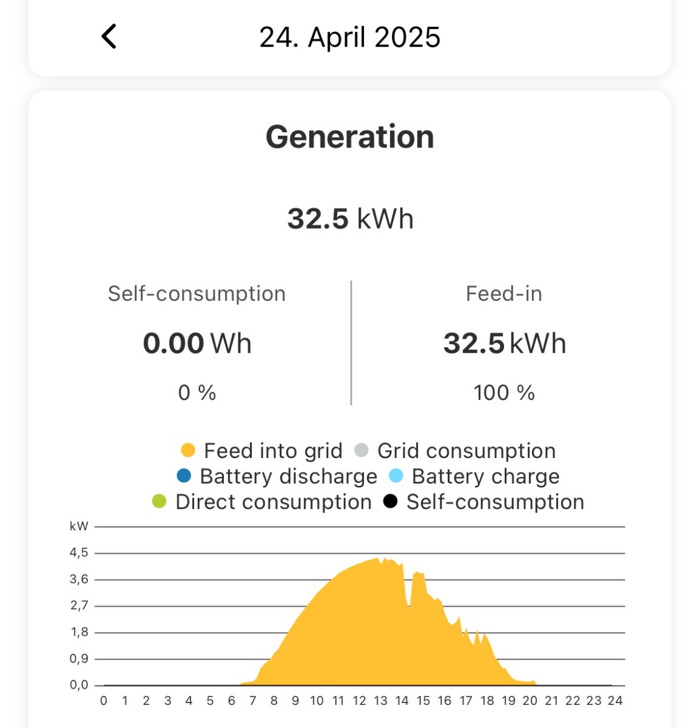Click the black Self-consumption legend dot
This screenshot has height=728, width=700.
click(x=391, y=502)
